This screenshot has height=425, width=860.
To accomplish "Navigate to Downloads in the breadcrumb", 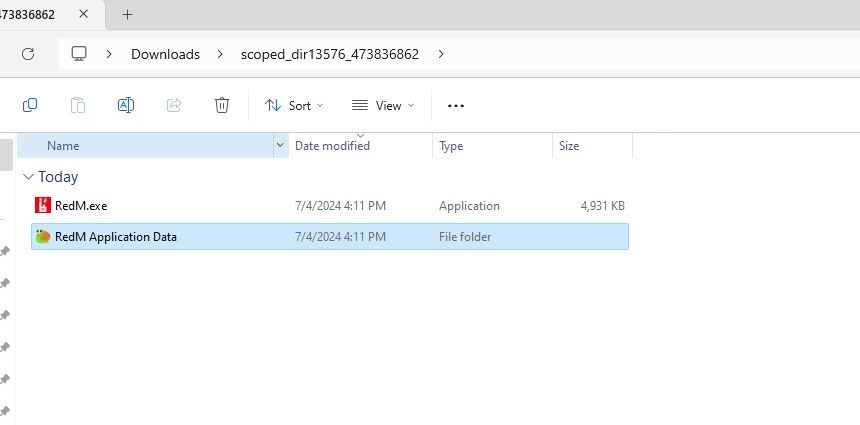I will pos(165,54).
